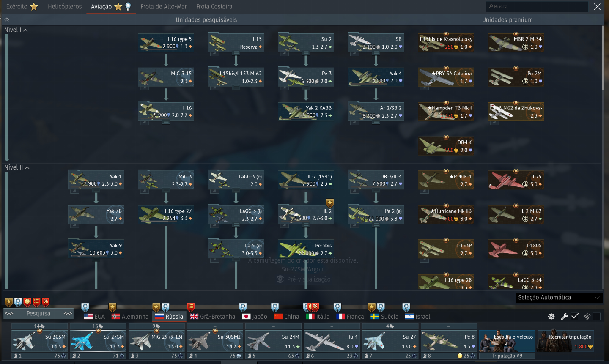Click the red clock marker above Pesquisa

pos(27,302)
